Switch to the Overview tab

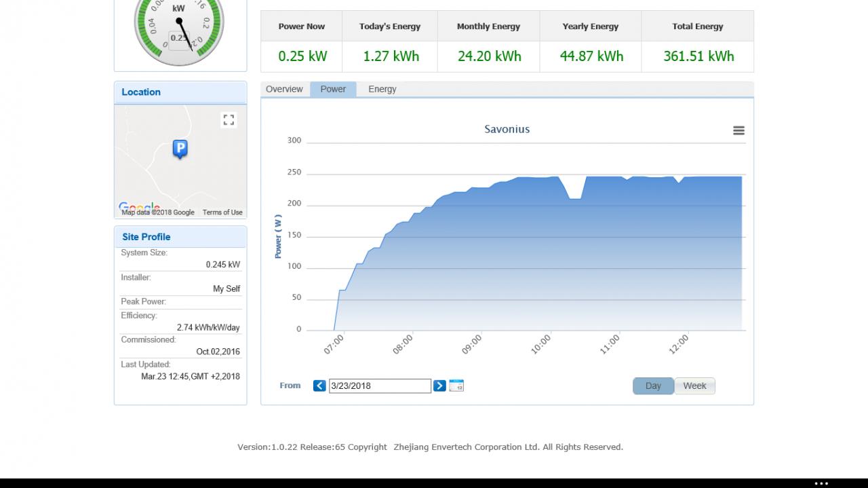point(284,89)
